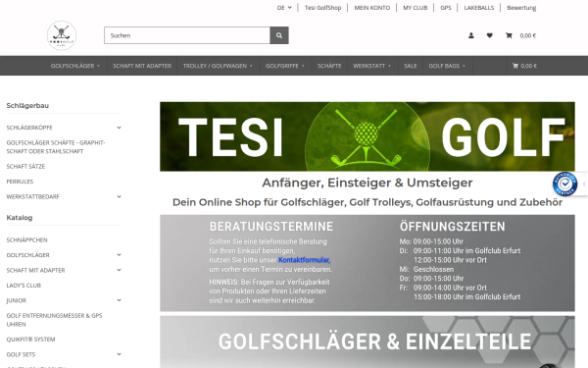Open SCHNÄPPCHEN catalog category

coord(27,240)
